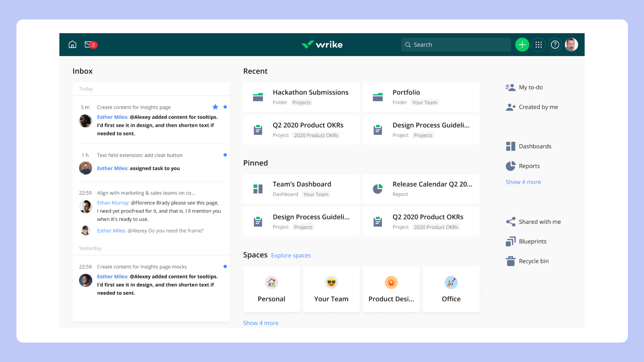Toggle star on Insights page notification
The height and width of the screenshot is (362, 644).
coord(215,107)
